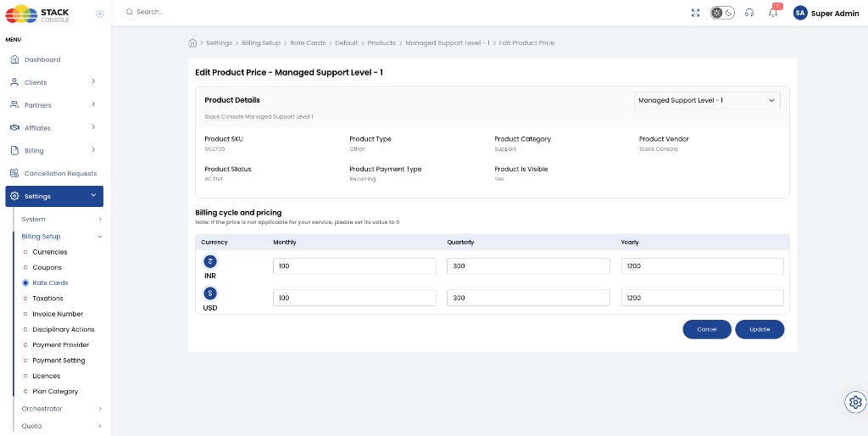The image size is (868, 436).
Task: Go to Rate Cards breadcrumb link
Action: coord(308,42)
